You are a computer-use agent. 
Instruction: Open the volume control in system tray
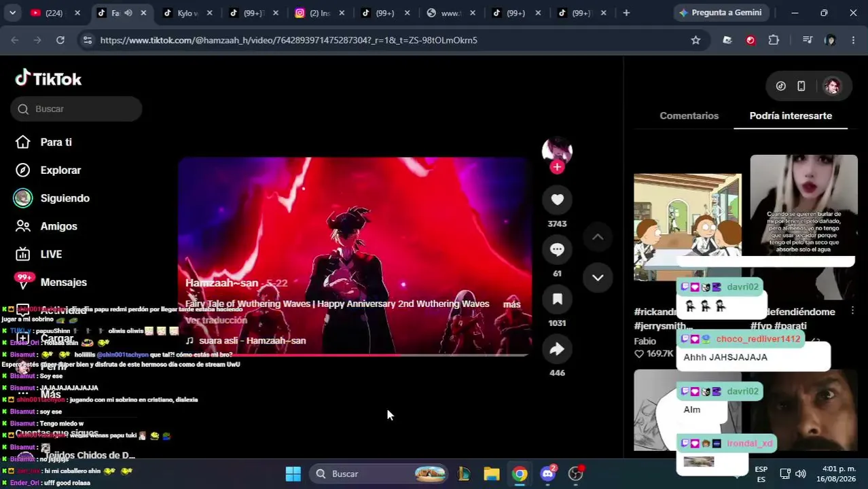801,474
